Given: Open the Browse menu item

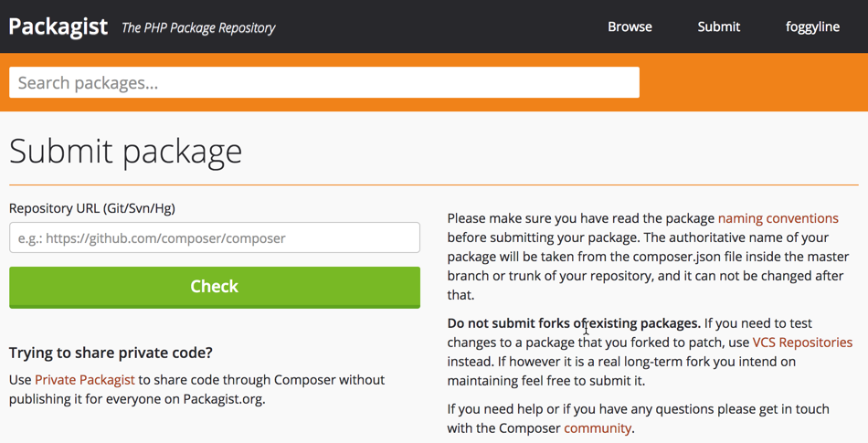Looking at the screenshot, I should [x=630, y=26].
